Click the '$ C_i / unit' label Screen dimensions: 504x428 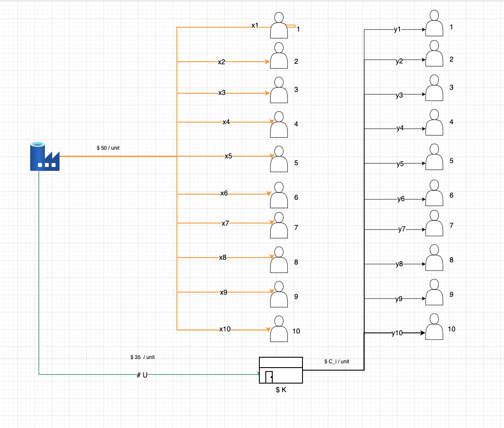337,362
